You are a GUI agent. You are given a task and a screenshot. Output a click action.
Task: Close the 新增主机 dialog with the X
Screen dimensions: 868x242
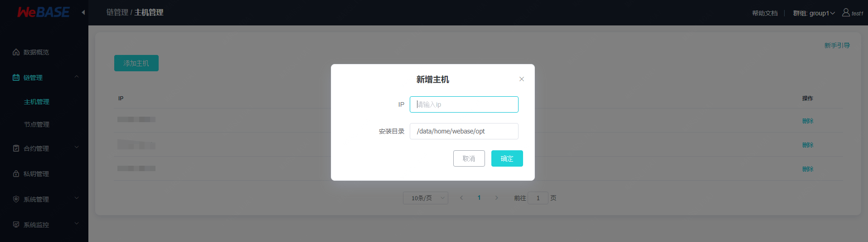522,79
